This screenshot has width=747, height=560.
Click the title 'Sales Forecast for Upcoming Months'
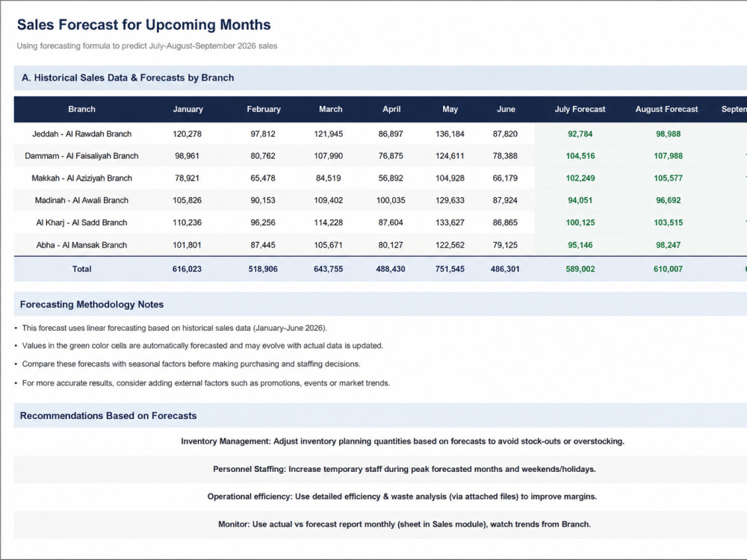[144, 25]
